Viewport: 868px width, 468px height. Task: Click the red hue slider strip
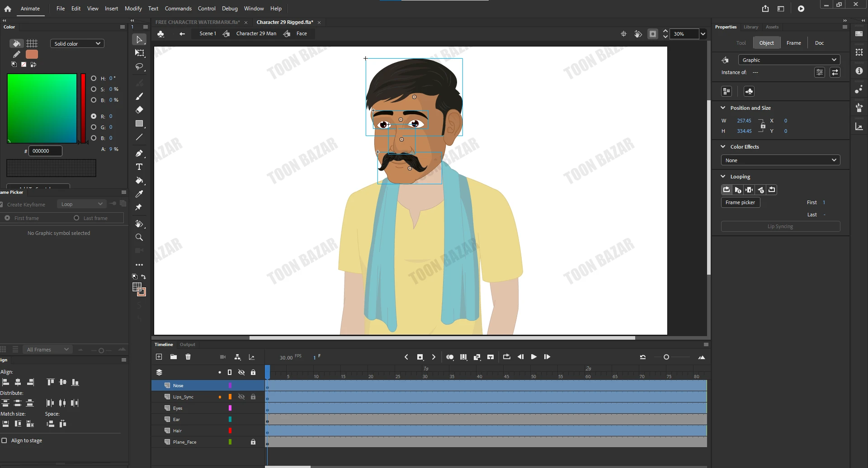[x=83, y=108]
